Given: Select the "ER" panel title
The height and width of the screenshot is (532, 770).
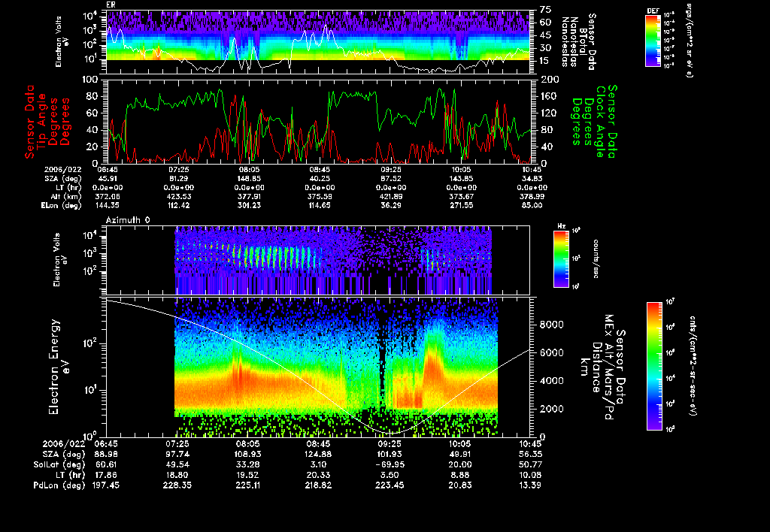Looking at the screenshot, I should (x=111, y=5).
